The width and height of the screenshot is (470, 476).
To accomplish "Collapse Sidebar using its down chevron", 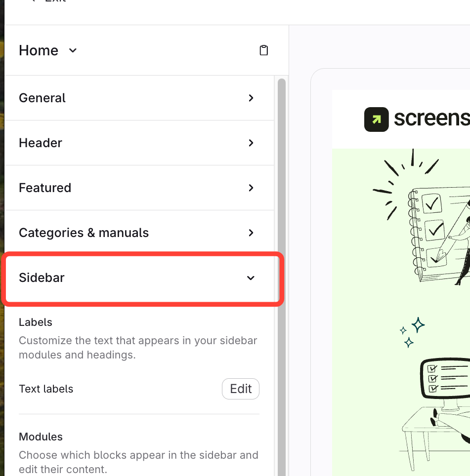I will coord(251,278).
